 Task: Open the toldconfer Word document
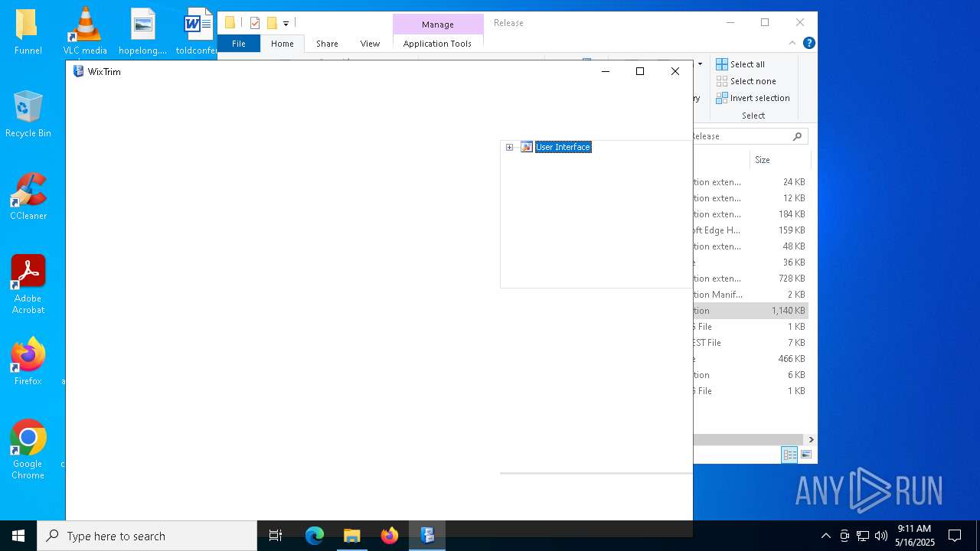click(198, 31)
